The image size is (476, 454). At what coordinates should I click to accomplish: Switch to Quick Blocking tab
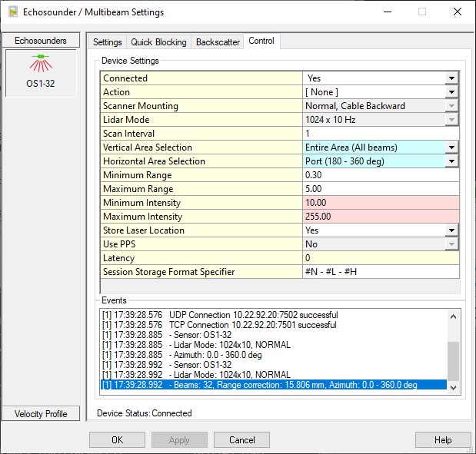click(158, 41)
